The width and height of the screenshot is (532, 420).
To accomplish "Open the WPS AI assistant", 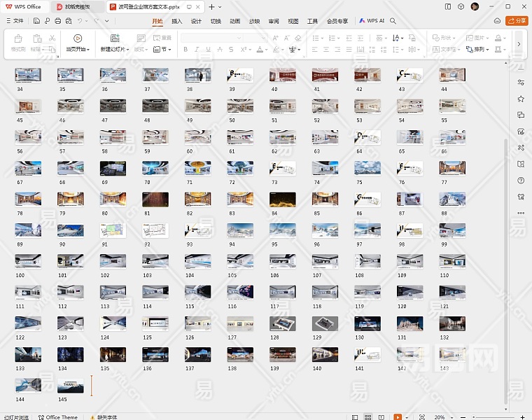I will 372,21.
